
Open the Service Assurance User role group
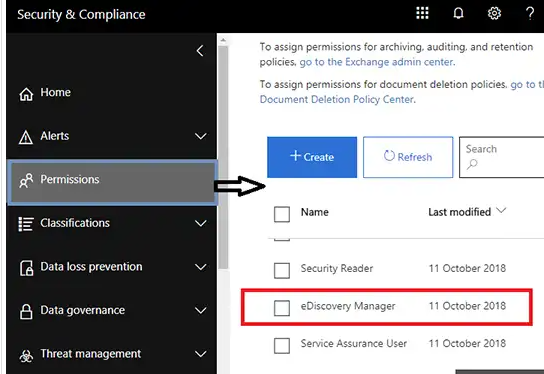[x=354, y=343]
